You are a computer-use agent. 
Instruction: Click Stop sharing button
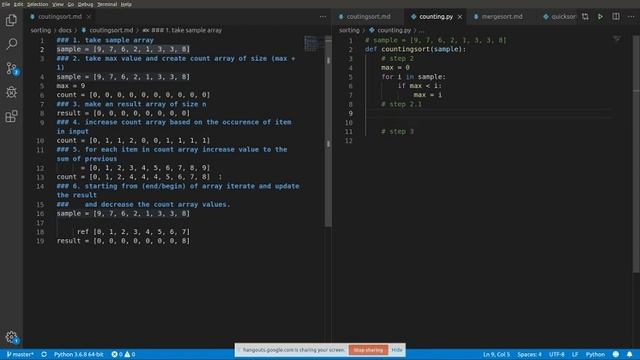point(368,350)
